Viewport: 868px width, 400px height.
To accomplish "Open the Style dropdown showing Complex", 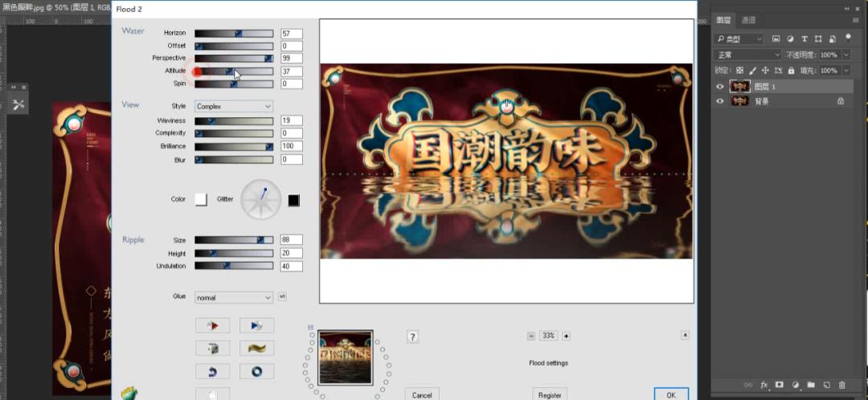I will (x=234, y=106).
